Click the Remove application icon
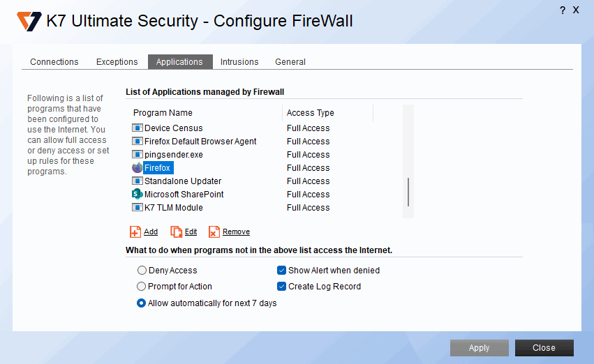Viewport: 594px width, 364px height. pos(214,232)
